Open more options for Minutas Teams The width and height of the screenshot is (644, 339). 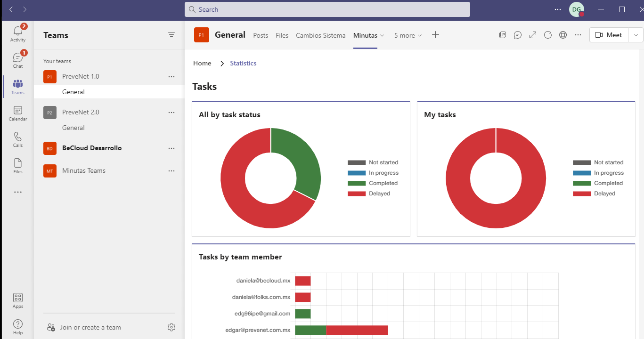[x=171, y=170]
